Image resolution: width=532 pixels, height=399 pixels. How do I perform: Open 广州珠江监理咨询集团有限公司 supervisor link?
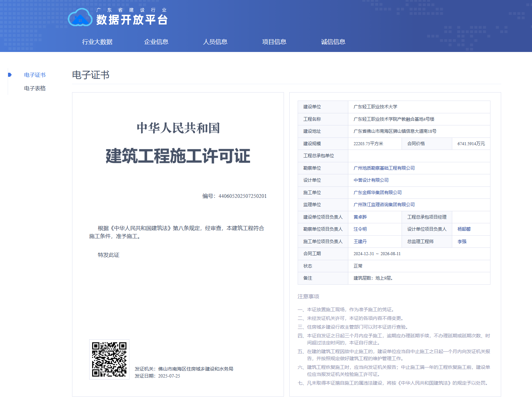[x=384, y=205]
